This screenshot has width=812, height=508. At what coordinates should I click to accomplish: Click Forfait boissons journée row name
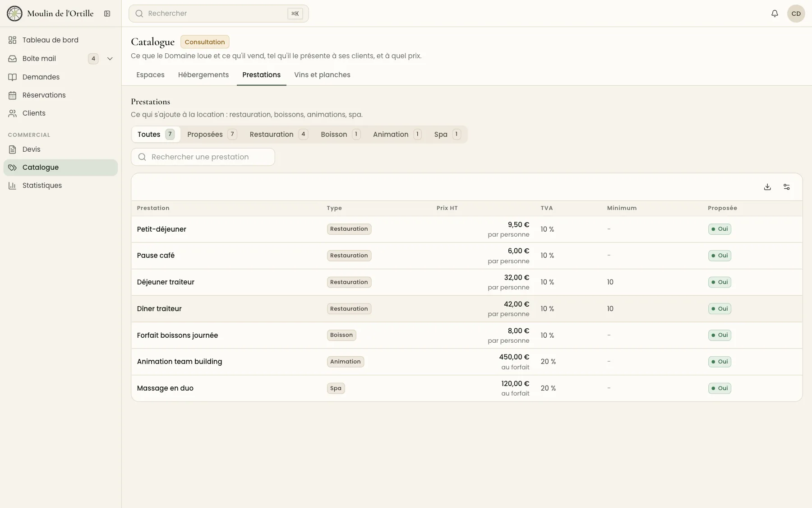pyautogui.click(x=177, y=336)
